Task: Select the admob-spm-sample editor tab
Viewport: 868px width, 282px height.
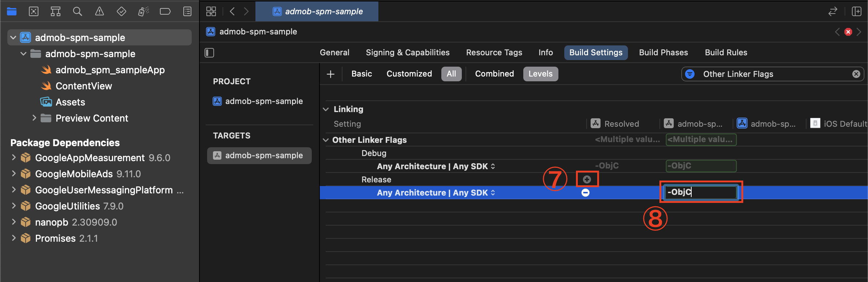Action: tap(317, 11)
